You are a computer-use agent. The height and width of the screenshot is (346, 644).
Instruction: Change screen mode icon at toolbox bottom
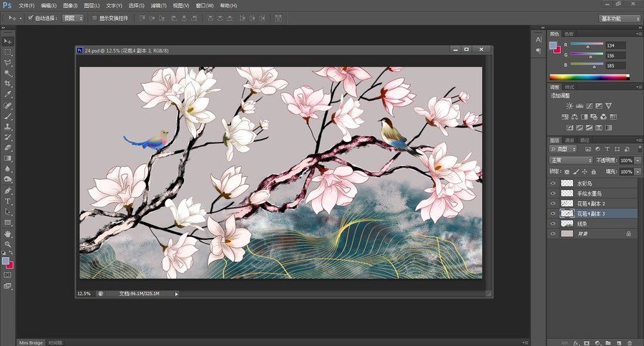[x=8, y=286]
